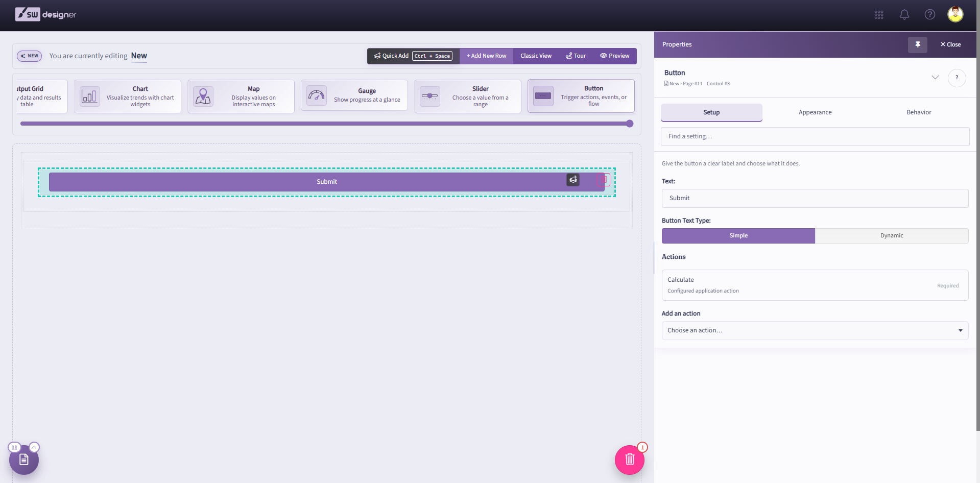Screen dimensions: 980x483
Task: Click the Find a setting search field
Action: [815, 137]
